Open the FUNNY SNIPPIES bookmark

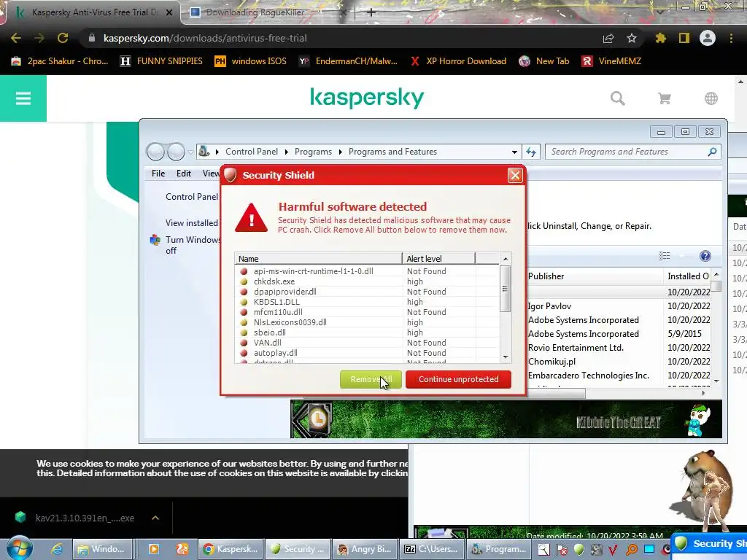161,61
